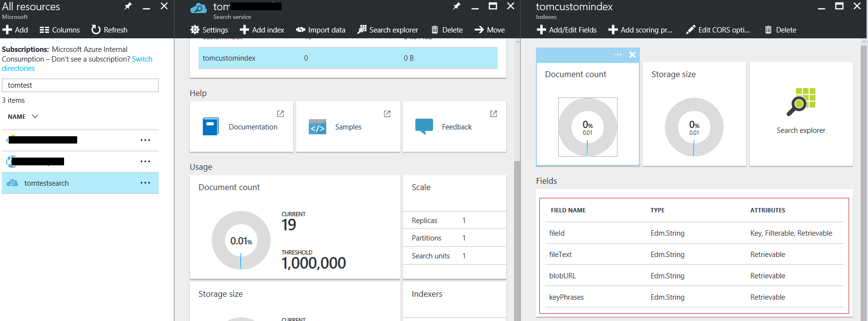The width and height of the screenshot is (868, 321).
Task: Open Import data in search service
Action: (321, 30)
